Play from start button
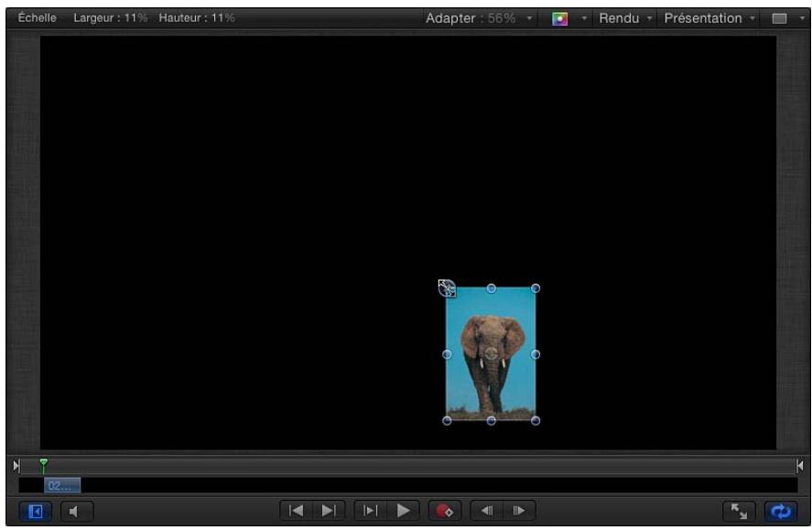The image size is (812, 530). 370,511
